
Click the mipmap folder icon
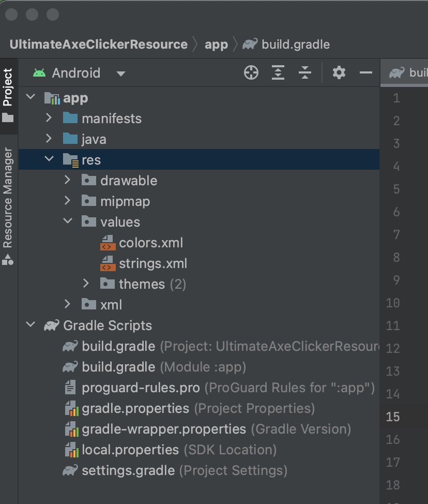(89, 201)
